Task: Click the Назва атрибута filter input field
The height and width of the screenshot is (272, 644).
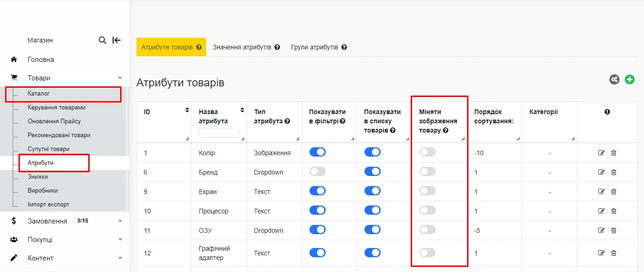Action: point(219,133)
